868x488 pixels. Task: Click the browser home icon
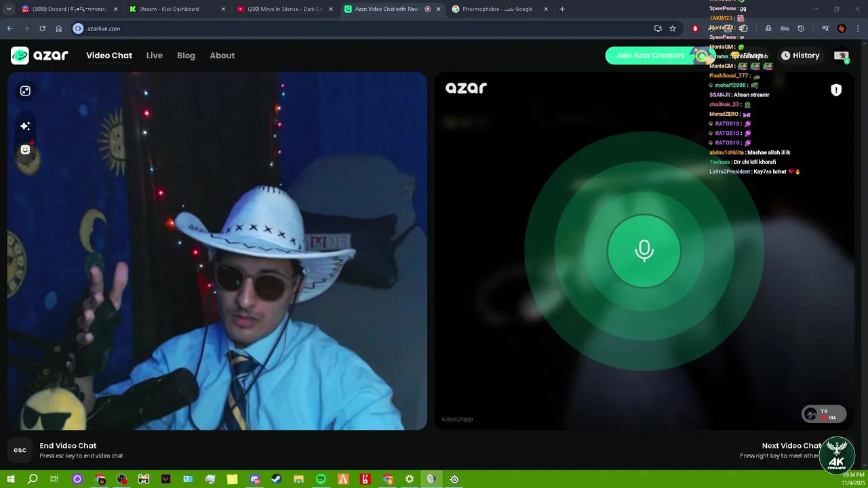[x=59, y=28]
